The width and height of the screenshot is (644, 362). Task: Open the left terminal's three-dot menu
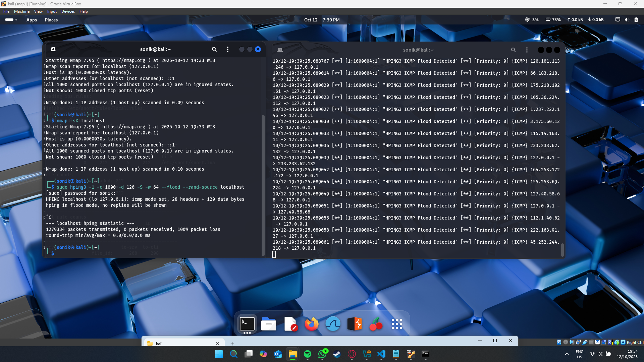pos(228,49)
